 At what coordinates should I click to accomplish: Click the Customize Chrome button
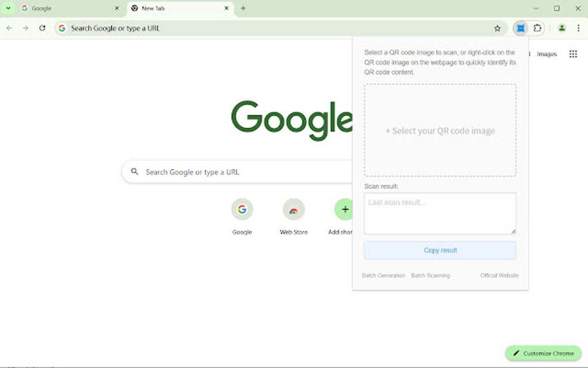point(542,353)
